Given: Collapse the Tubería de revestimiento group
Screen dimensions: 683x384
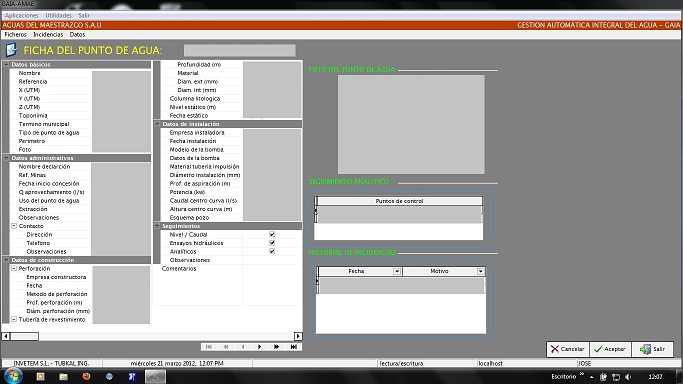Looking at the screenshot, I should [x=14, y=320].
